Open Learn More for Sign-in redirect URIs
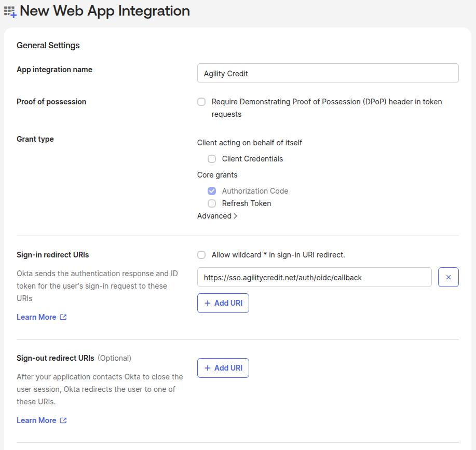The height and width of the screenshot is (450, 476). coord(36,317)
